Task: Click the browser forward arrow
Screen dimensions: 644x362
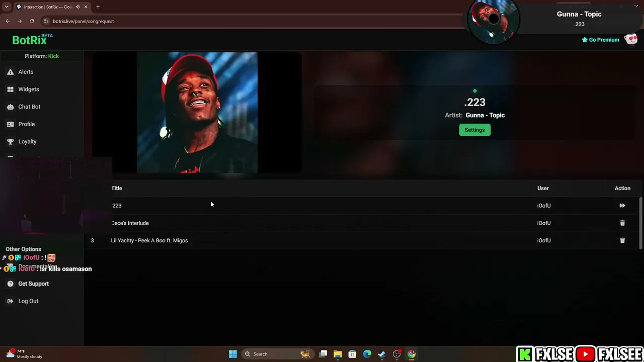Action: [20, 21]
